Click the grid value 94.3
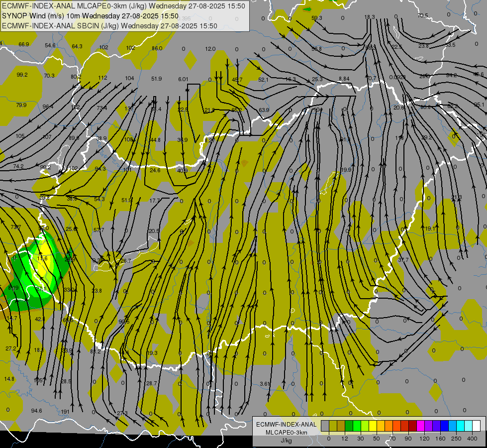487x448 pixels. [100, 169]
